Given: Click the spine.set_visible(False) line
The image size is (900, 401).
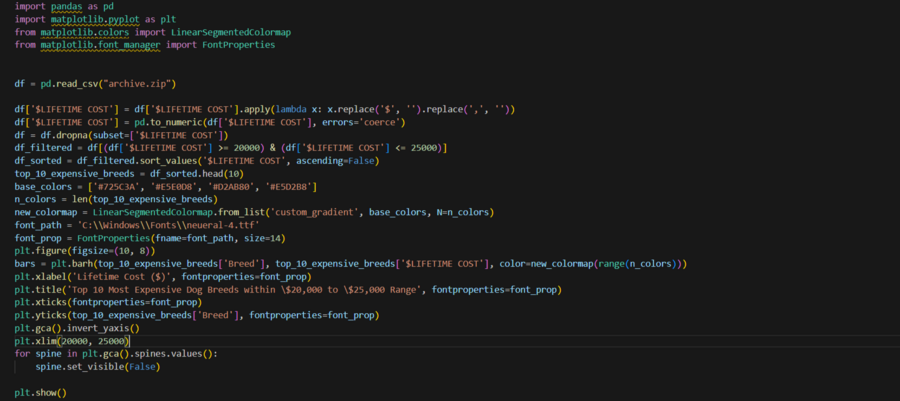Looking at the screenshot, I should [98, 366].
